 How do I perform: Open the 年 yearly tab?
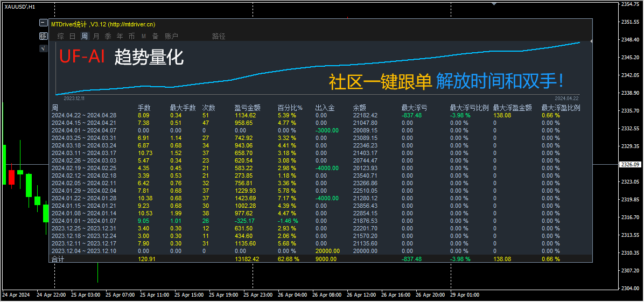pyautogui.click(x=120, y=36)
